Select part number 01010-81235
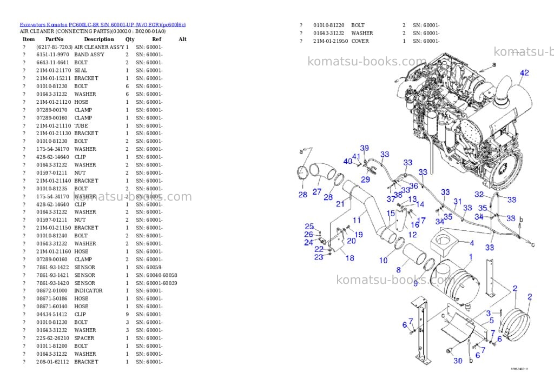Image resolution: width=554 pixels, height=392 pixels. coord(51,189)
